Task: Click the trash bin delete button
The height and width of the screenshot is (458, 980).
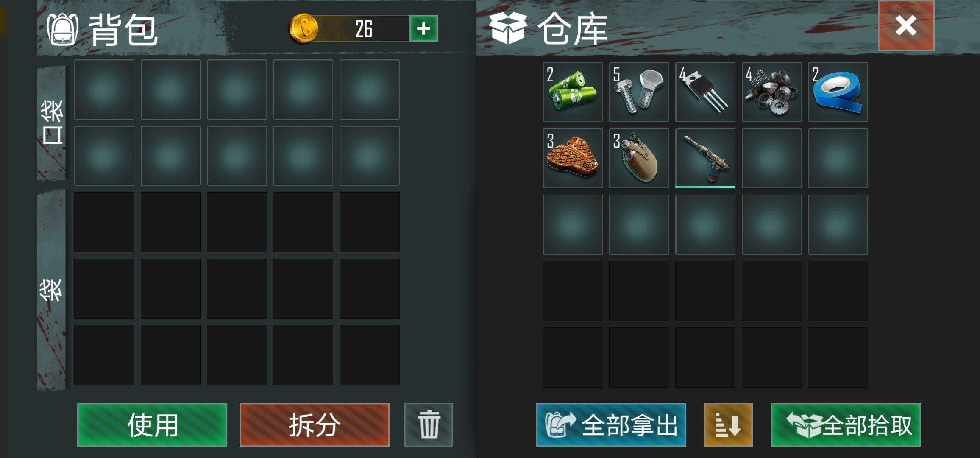Action: [x=429, y=424]
